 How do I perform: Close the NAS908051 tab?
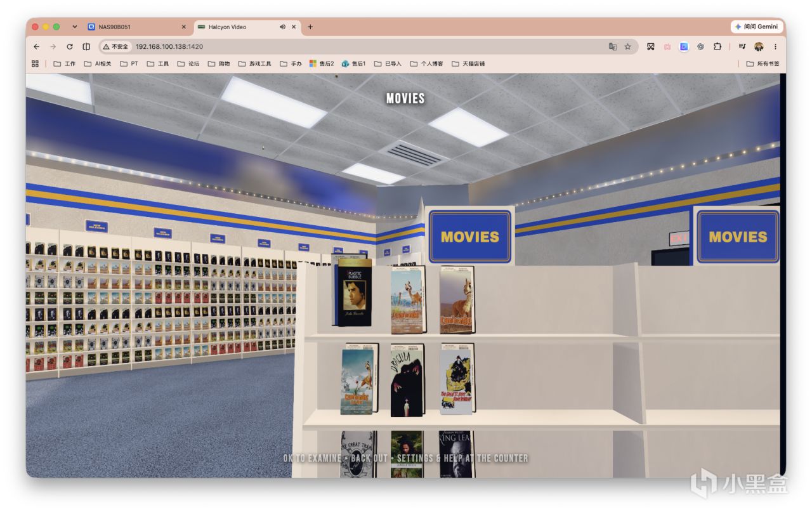coord(184,27)
